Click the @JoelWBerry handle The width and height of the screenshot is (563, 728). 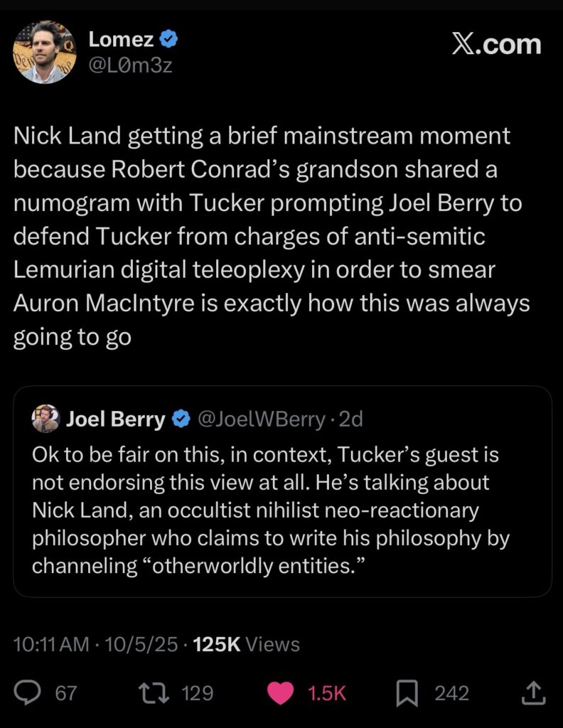click(x=260, y=419)
